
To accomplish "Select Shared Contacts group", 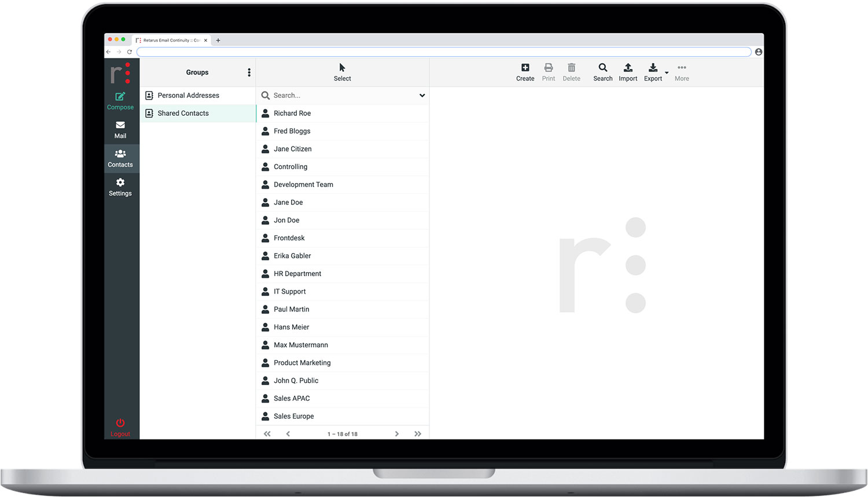I will click(198, 113).
